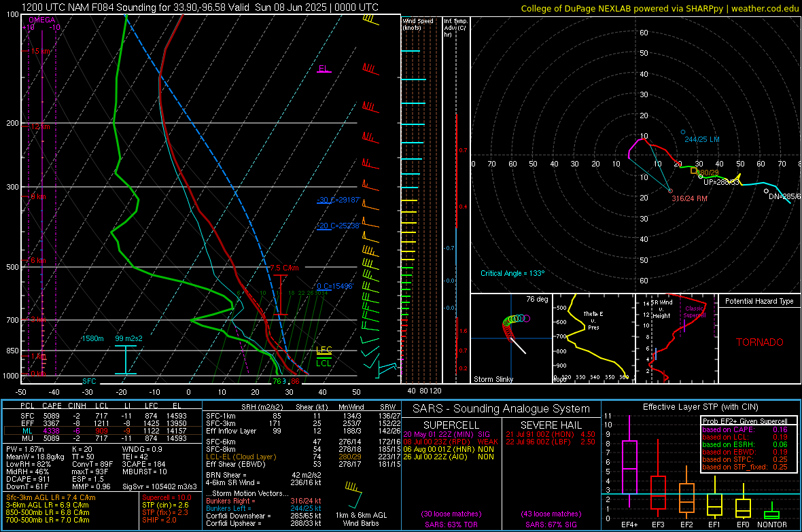Click the -20 C=25238' height label

(x=338, y=225)
